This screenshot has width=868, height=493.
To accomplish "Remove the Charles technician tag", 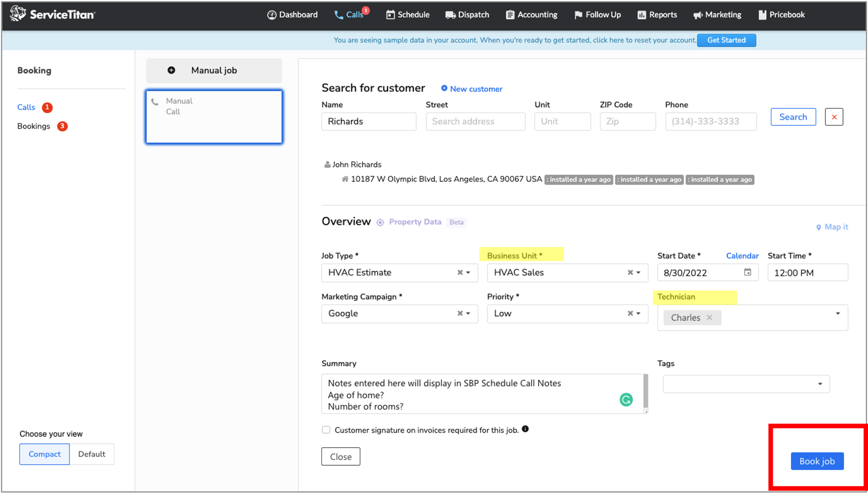I will point(709,317).
